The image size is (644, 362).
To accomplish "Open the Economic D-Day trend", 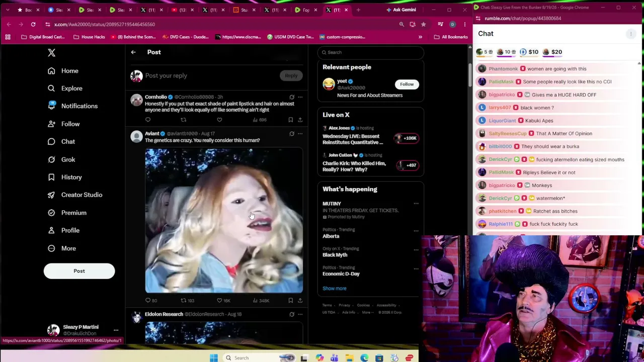I will coord(341,274).
